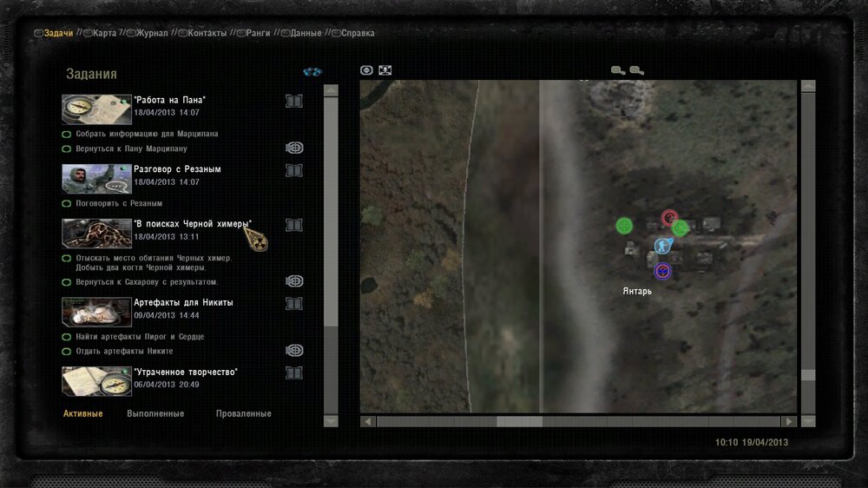
Task: Click purple-ringed marker above Янтарь label
Action: (662, 272)
